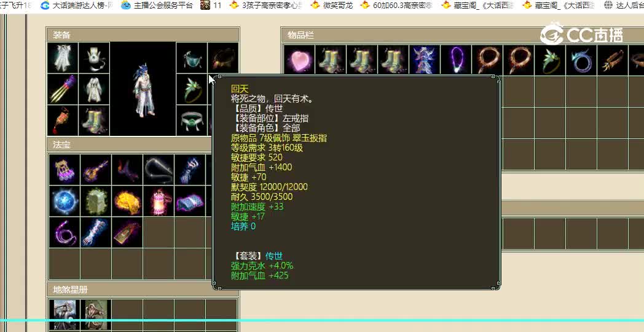Screen dimensions: 644x332
Task: Select the green leaf ring in 装备
Action: pos(192,89)
